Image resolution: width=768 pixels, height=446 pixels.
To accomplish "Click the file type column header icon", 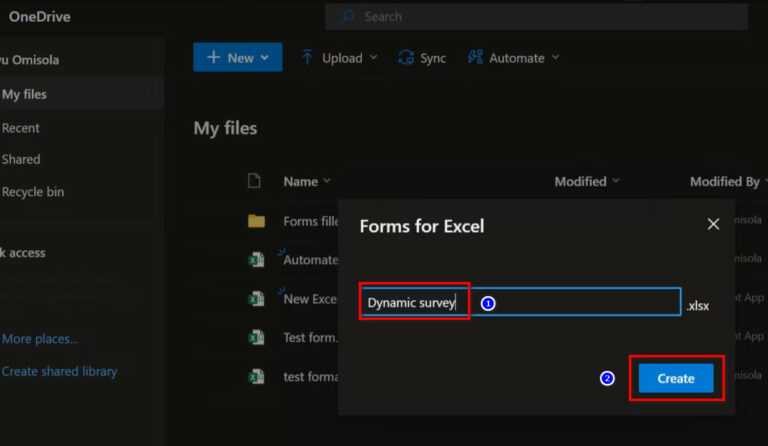I will tap(254, 181).
